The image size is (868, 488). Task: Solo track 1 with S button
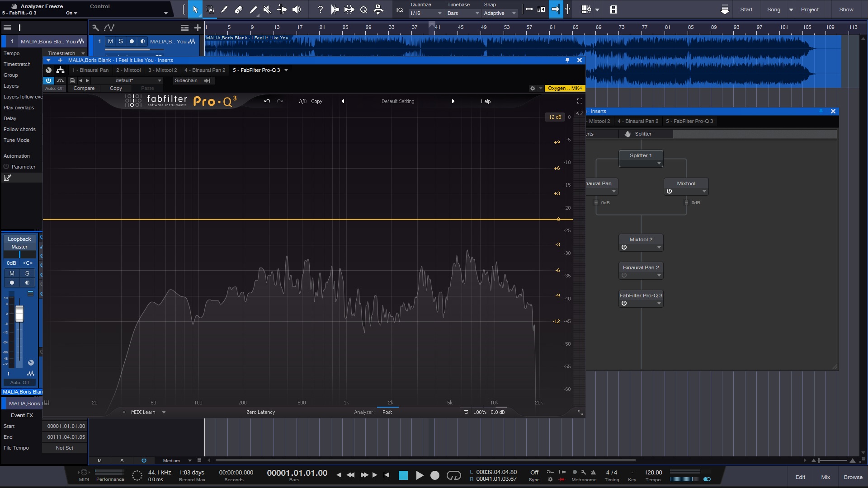pyautogui.click(x=121, y=41)
